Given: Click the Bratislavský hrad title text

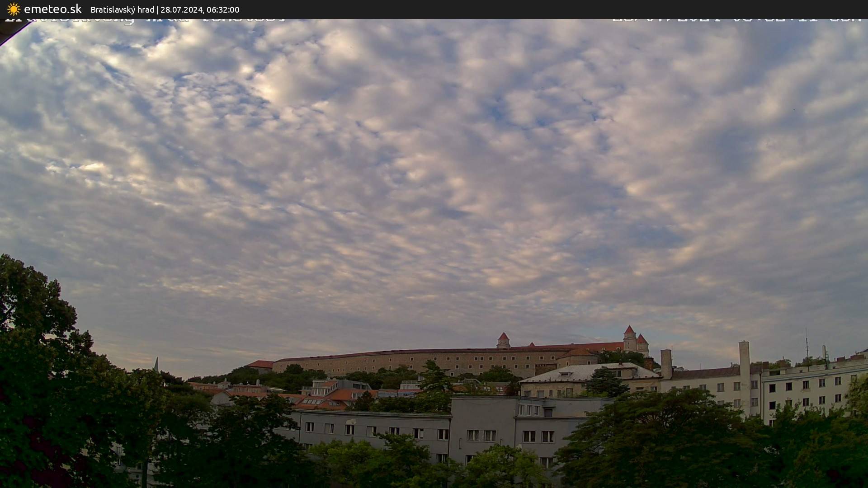Looking at the screenshot, I should [122, 10].
